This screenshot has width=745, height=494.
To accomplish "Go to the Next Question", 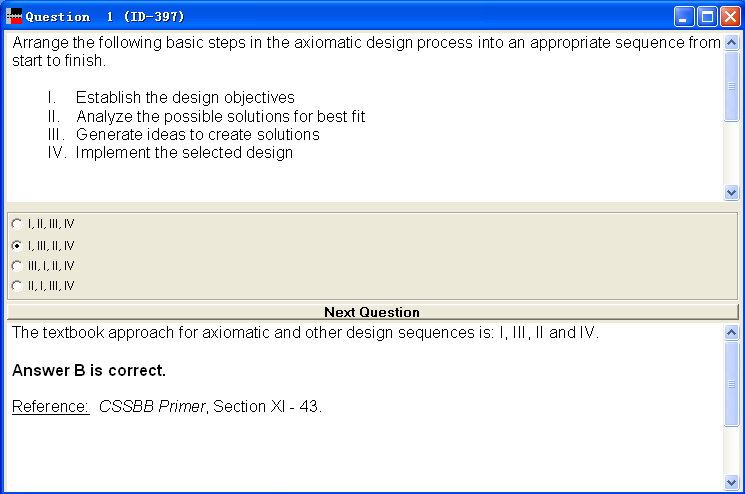I will (371, 312).
